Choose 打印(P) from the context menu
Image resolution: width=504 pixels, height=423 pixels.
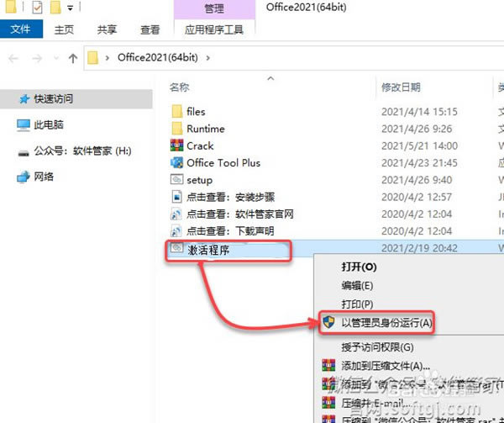(x=357, y=304)
